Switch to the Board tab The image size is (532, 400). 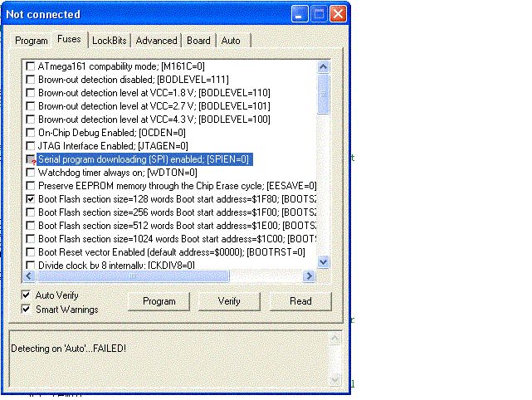(x=199, y=41)
